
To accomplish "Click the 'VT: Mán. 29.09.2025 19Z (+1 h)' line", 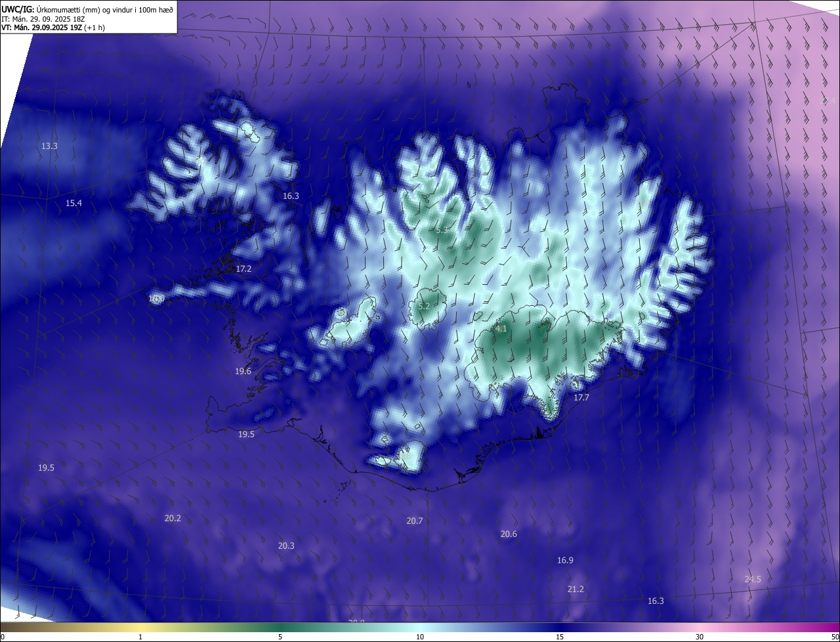I will [x=53, y=28].
